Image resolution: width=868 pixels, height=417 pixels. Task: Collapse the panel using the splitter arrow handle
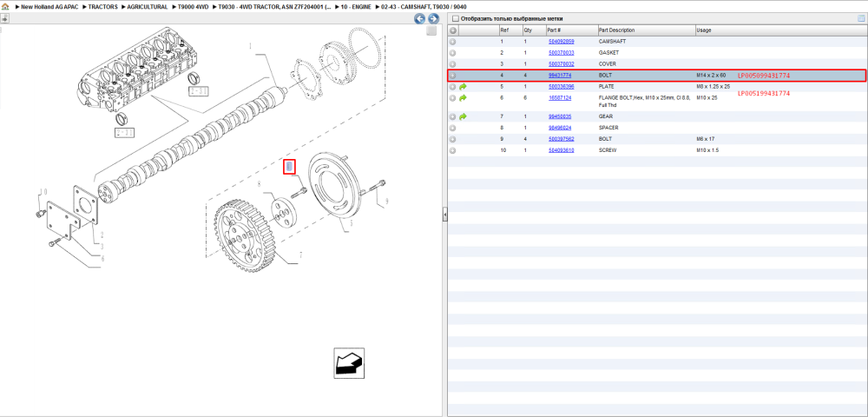coord(444,215)
